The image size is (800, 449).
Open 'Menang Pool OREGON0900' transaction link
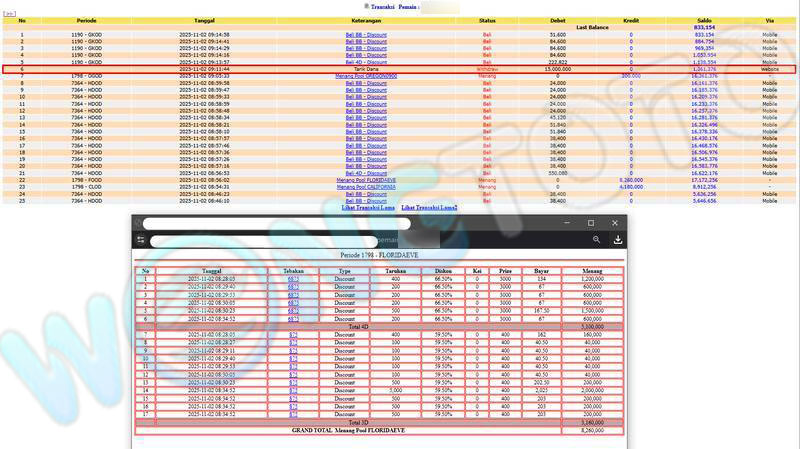coord(366,75)
